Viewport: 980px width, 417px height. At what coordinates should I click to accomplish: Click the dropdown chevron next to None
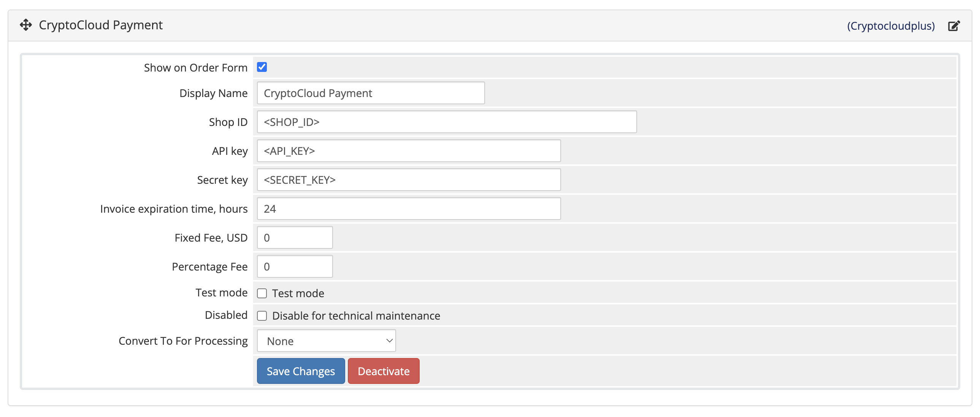[x=389, y=341]
